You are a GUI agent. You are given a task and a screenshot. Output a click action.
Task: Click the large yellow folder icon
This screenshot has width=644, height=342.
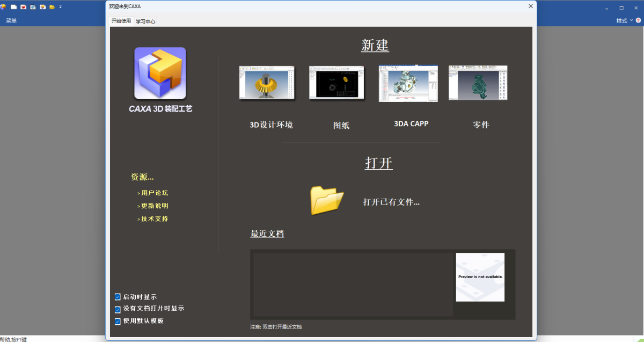(327, 200)
